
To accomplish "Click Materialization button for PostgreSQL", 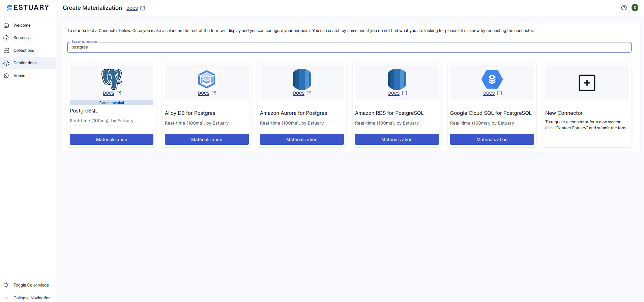I will (112, 139).
